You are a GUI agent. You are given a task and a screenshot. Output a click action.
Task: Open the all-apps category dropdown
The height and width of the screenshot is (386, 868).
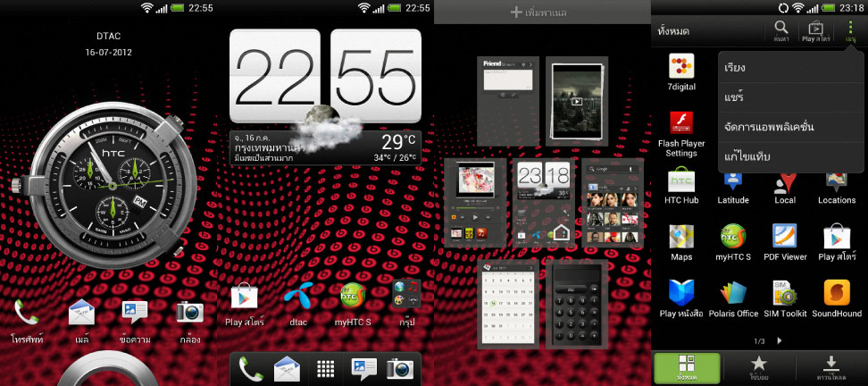point(673,31)
